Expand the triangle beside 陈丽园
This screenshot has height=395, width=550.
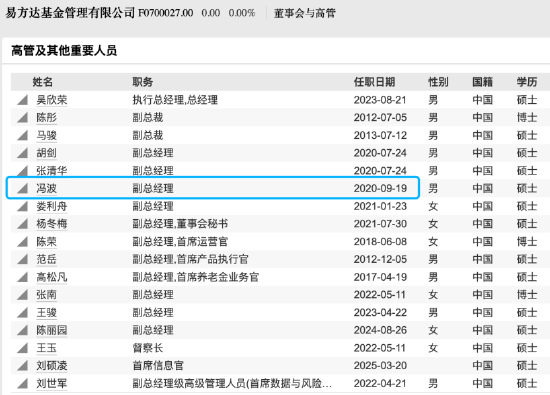tap(22, 330)
